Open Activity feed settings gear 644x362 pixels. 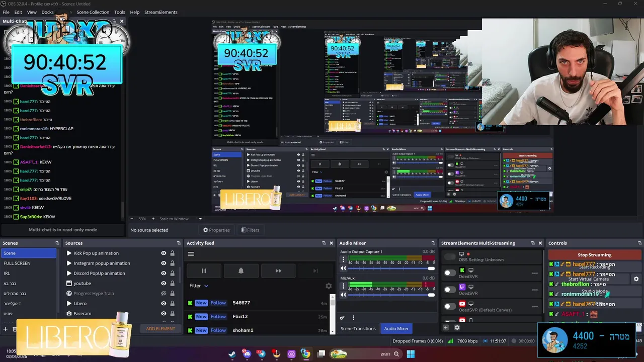coord(329,286)
